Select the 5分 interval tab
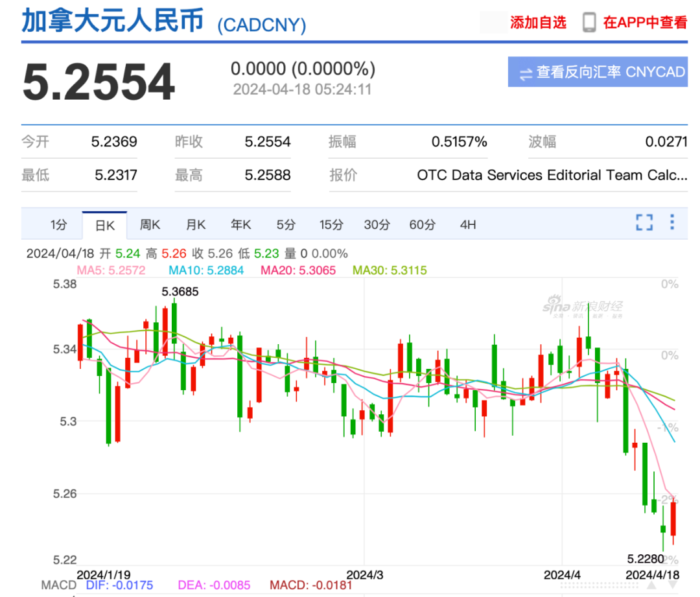700x597 pixels. click(x=286, y=224)
